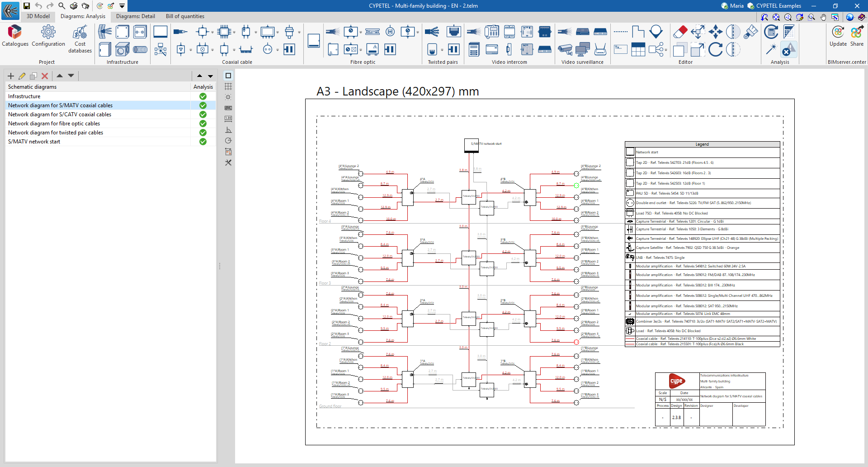This screenshot has height=467, width=868.
Task: Toggle the grid display in vertical toolbar
Action: [x=228, y=86]
